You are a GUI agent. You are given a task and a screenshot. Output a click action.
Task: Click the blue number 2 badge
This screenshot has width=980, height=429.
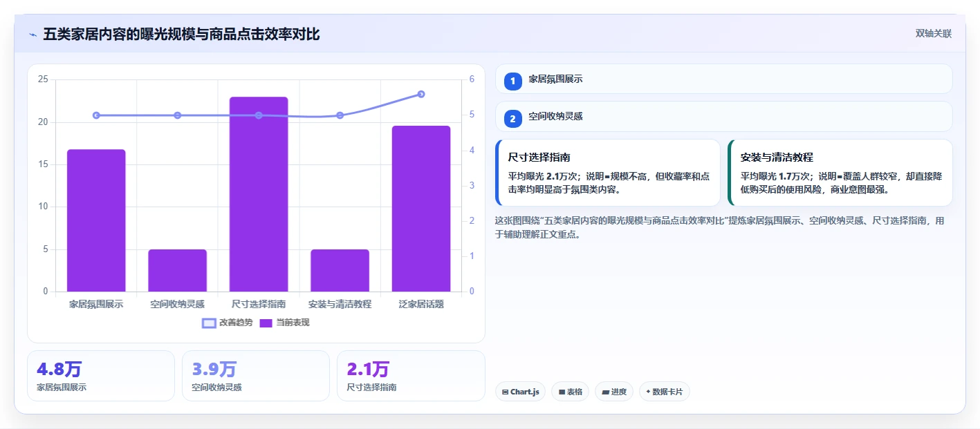pyautogui.click(x=512, y=119)
